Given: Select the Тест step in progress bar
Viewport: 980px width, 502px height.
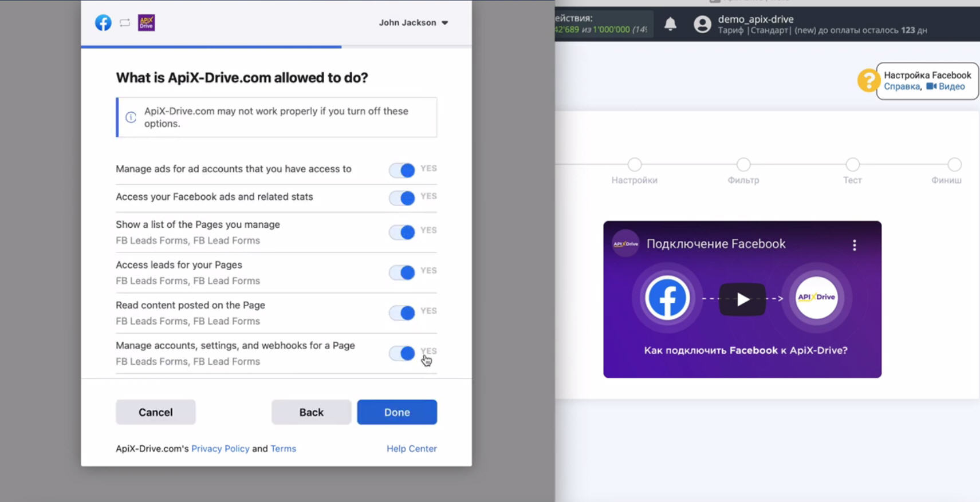Looking at the screenshot, I should click(x=852, y=165).
